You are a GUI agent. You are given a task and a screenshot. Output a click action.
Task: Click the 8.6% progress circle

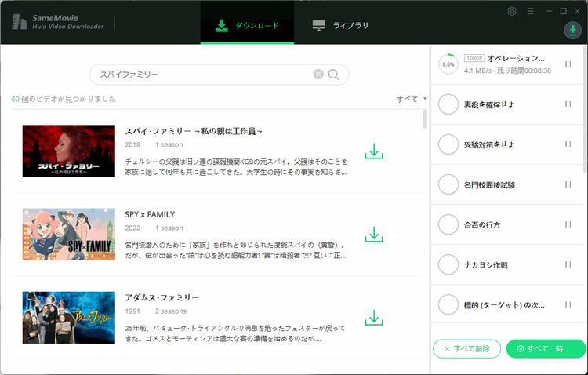(x=448, y=64)
